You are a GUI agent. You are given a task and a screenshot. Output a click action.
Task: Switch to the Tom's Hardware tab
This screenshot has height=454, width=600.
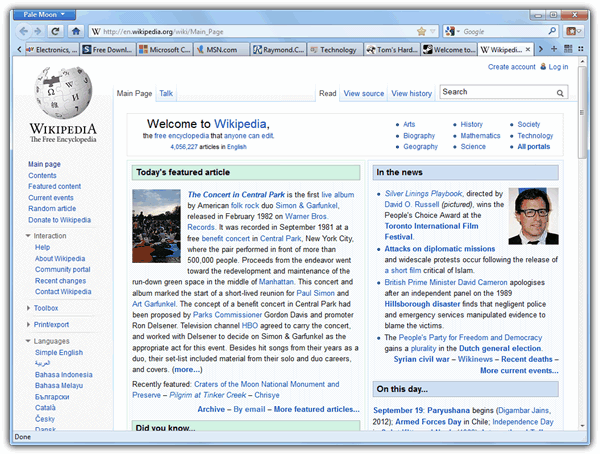(x=392, y=50)
